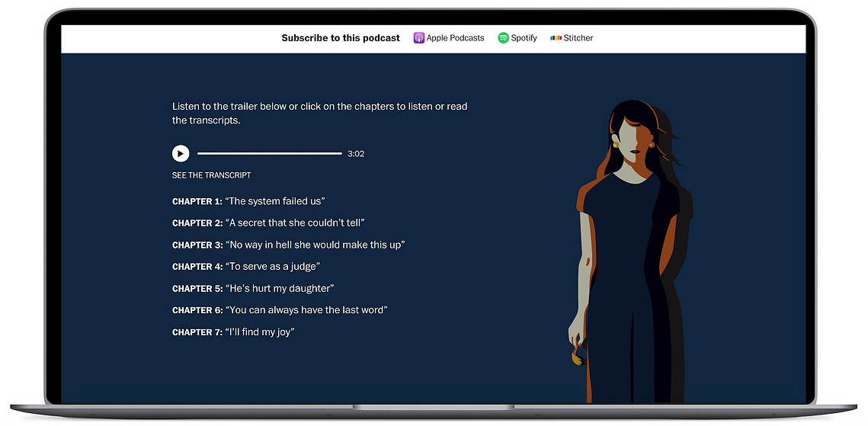Click SEE THE TRANSCRIPT link
This screenshot has width=868, height=426.
pyautogui.click(x=211, y=175)
